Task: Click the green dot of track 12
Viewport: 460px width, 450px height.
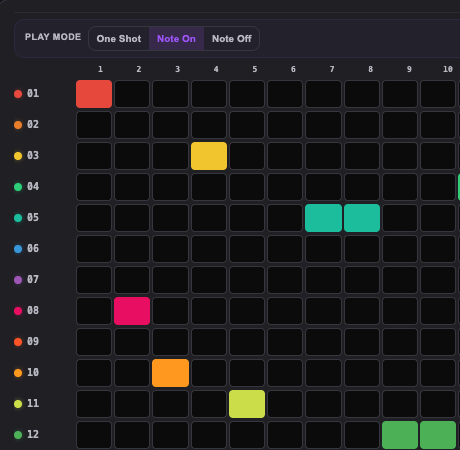Action: pyautogui.click(x=18, y=435)
